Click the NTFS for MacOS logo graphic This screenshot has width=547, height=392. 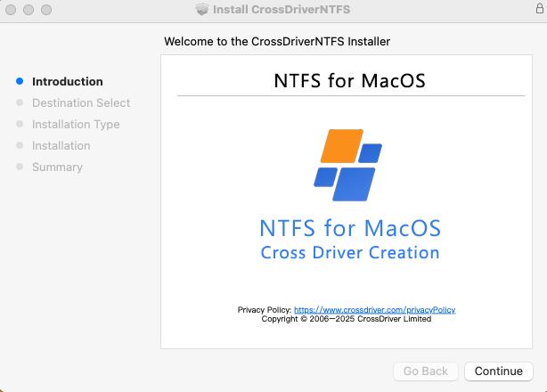pos(347,165)
